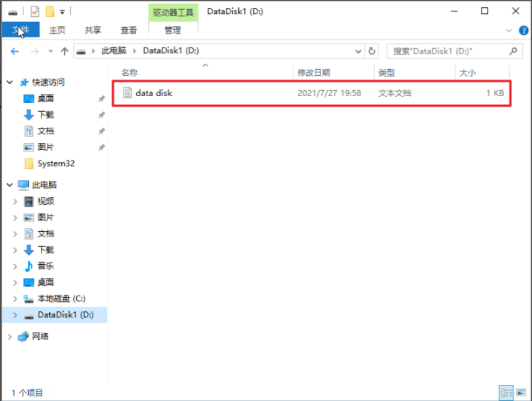Open the Quick Access Toolbar customize dropdown

click(62, 12)
